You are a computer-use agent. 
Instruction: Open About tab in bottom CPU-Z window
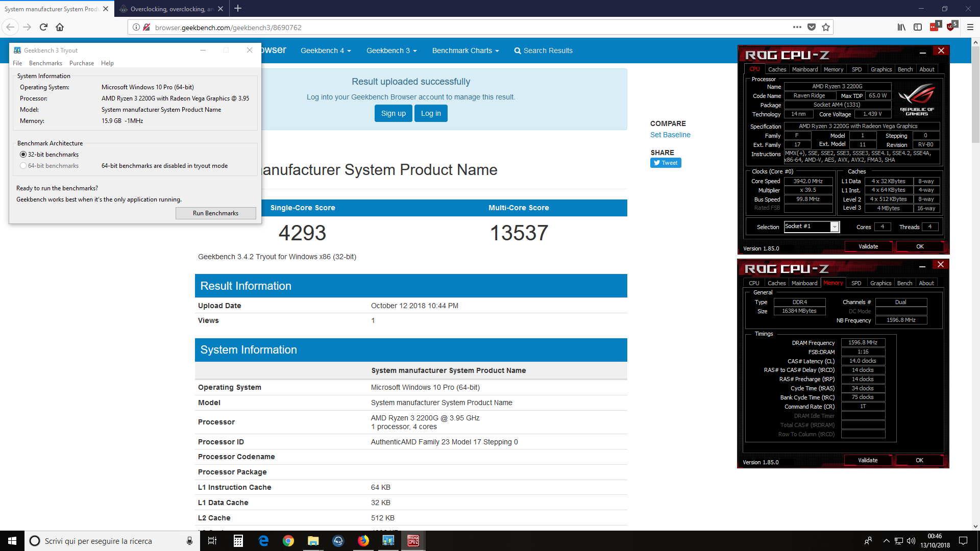coord(926,283)
